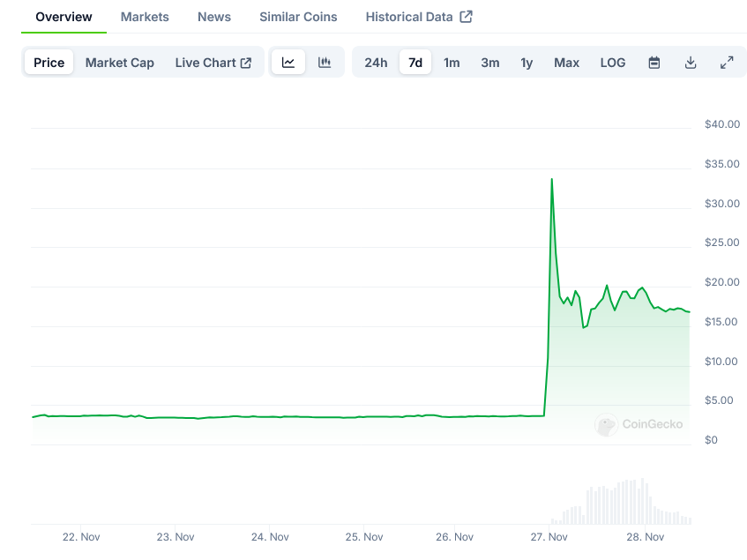Set chart range to 3m
This screenshot has width=747, height=560.
click(x=489, y=63)
